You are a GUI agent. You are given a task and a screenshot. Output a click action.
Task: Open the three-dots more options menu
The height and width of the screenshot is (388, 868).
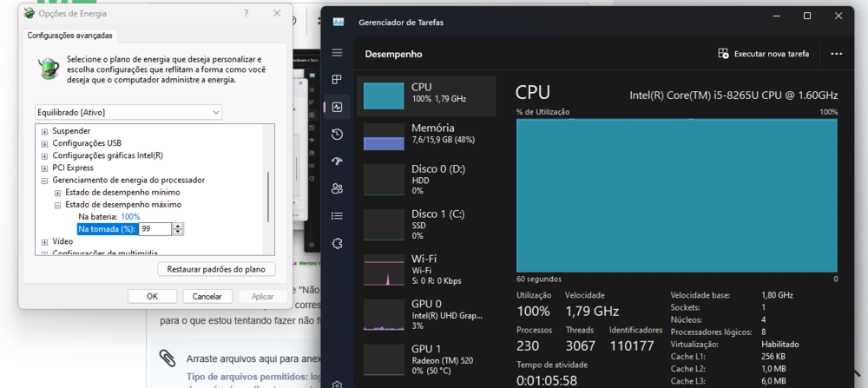(836, 54)
